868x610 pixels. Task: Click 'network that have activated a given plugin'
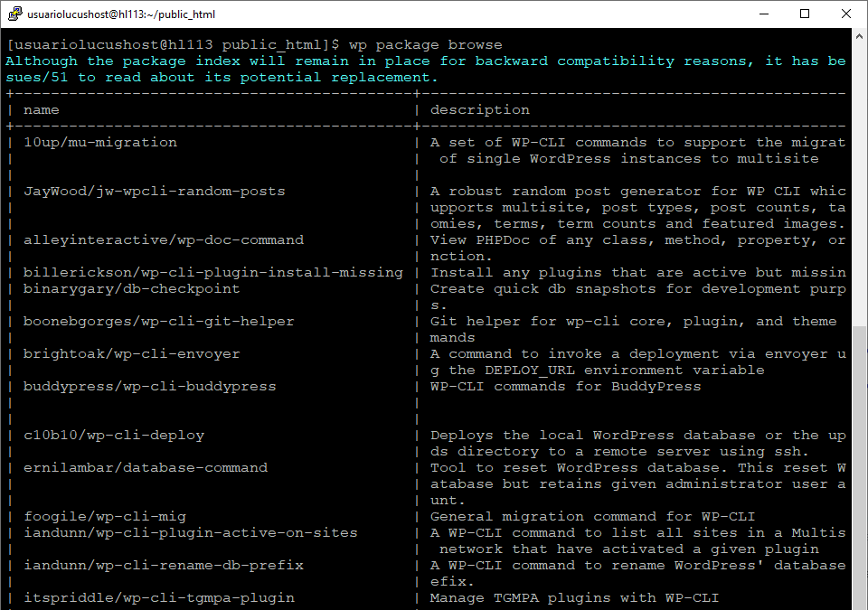[629, 549]
